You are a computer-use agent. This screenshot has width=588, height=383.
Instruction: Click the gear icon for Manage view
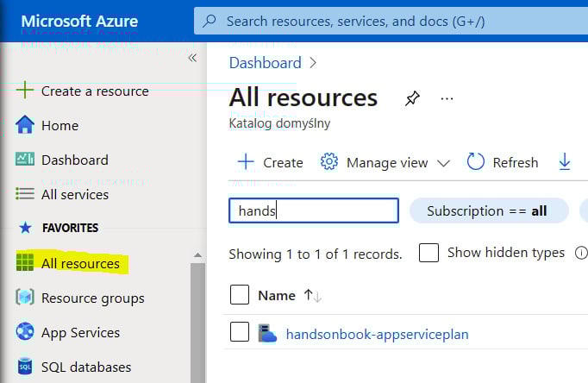328,161
